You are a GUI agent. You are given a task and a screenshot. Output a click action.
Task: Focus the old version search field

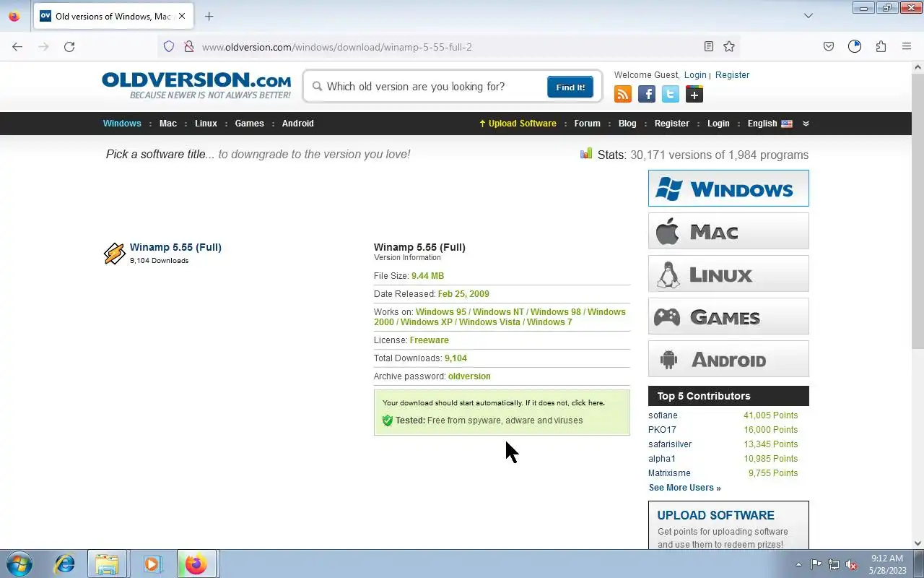click(x=433, y=87)
